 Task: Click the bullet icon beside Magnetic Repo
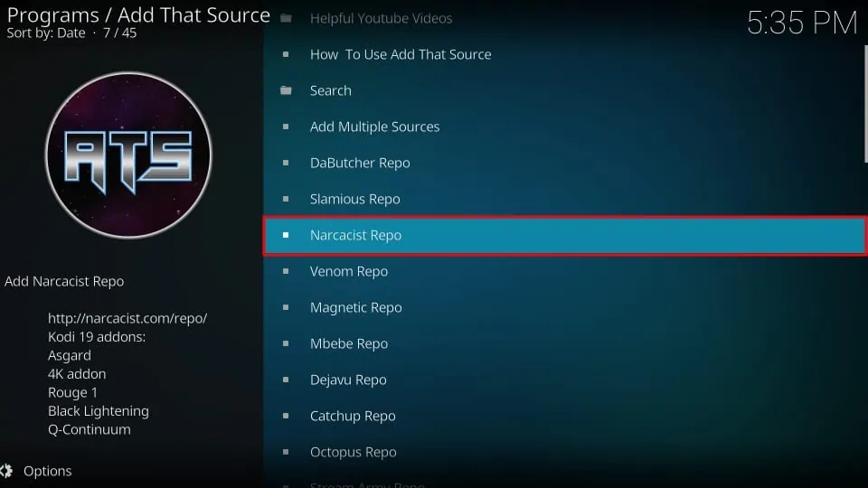286,307
